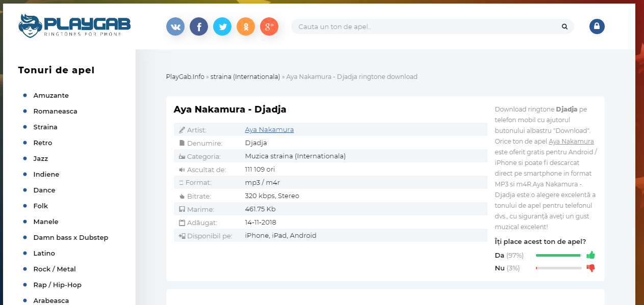Open the Google Plus social icon
The width and height of the screenshot is (644, 305).
[269, 26]
